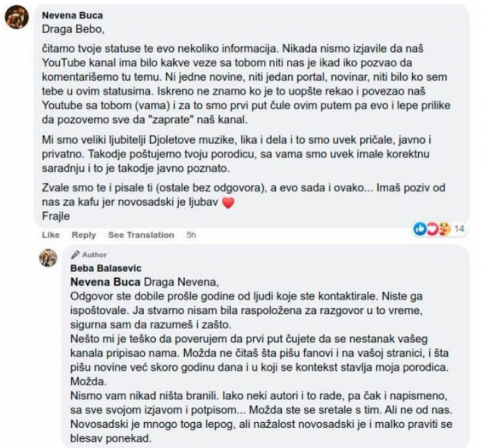This screenshot has width=482, height=448.
Task: Click the Nevena Buca mention in the reply
Action: coord(103,280)
